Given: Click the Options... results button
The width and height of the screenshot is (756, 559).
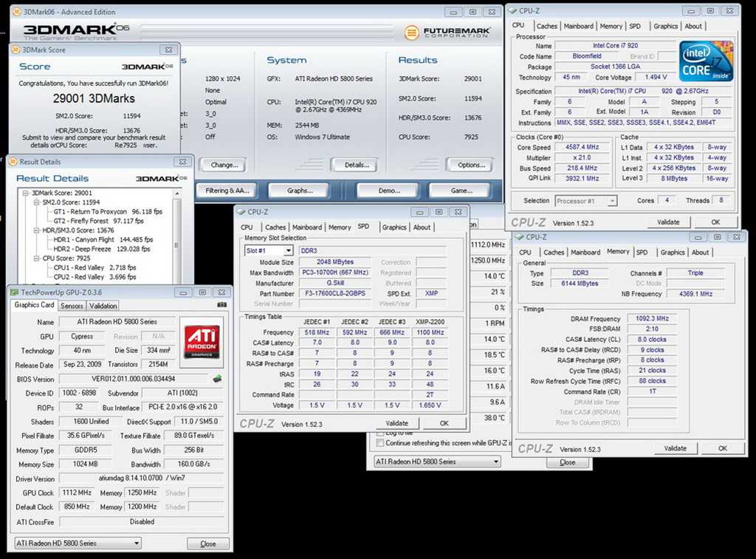Looking at the screenshot, I should pyautogui.click(x=471, y=165).
